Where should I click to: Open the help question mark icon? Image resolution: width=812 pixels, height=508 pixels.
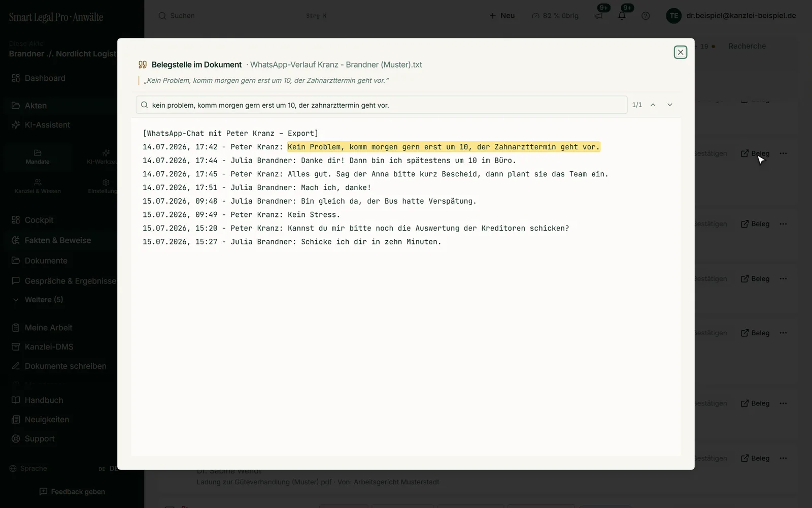[646, 16]
